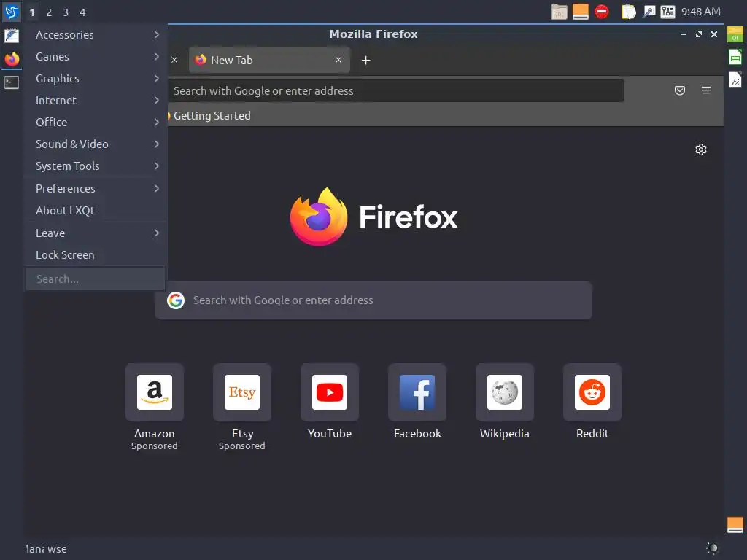Expand the Office submenu arrow
The image size is (747, 560).
tap(157, 122)
